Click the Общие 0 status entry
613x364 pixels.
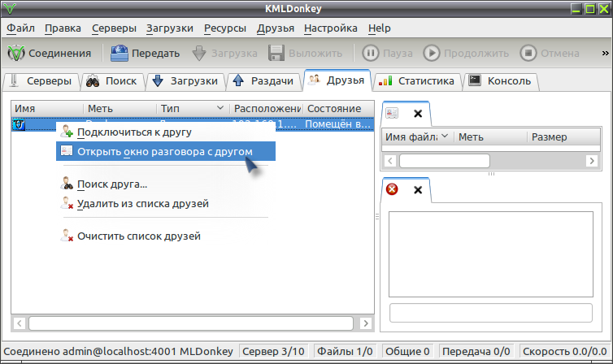click(407, 352)
